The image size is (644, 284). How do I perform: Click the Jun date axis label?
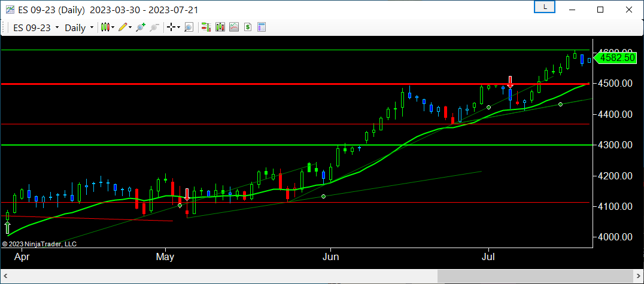pyautogui.click(x=330, y=257)
